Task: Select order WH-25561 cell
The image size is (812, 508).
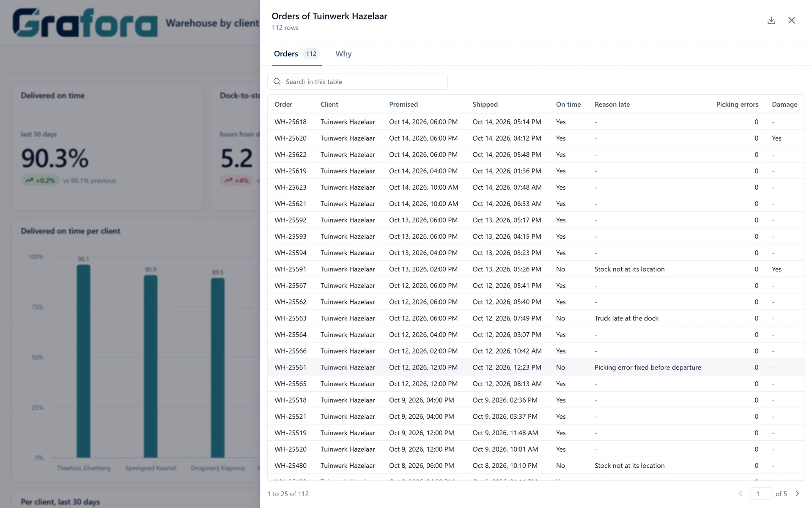Action: coord(291,367)
